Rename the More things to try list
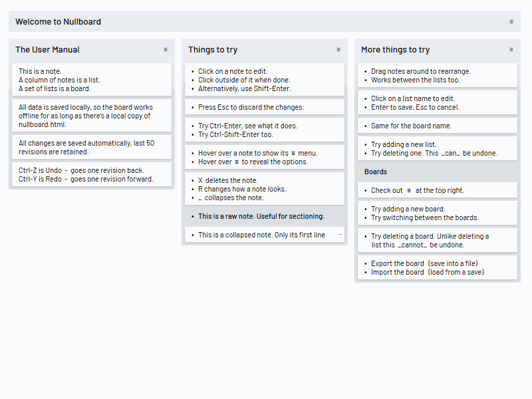 click(396, 49)
